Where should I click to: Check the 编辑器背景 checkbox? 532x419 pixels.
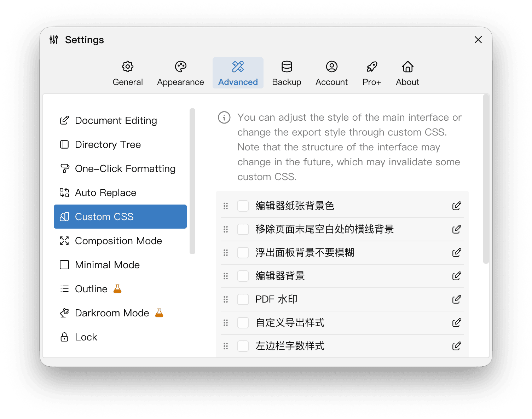[243, 276]
